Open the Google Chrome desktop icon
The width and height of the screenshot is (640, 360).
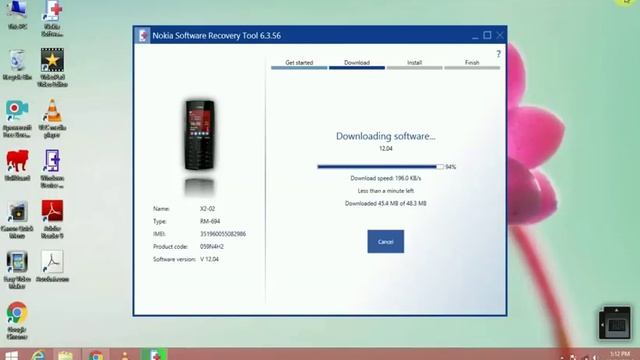(x=17, y=320)
